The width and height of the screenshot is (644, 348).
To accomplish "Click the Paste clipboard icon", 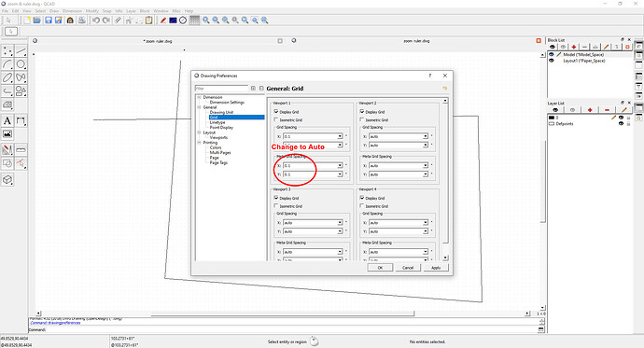I will [x=148, y=21].
